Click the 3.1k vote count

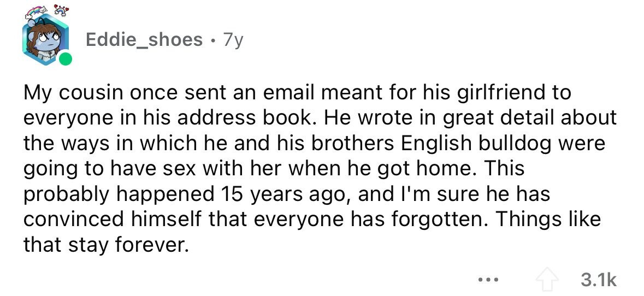[x=599, y=280]
